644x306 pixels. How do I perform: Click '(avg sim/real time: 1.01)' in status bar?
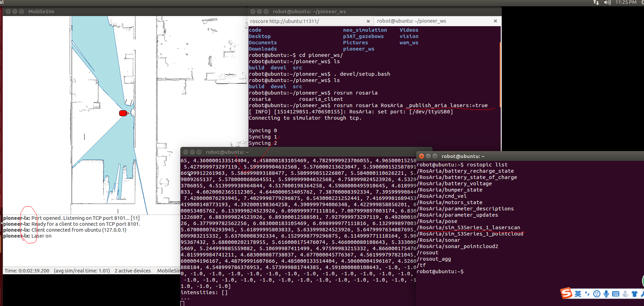82,271
